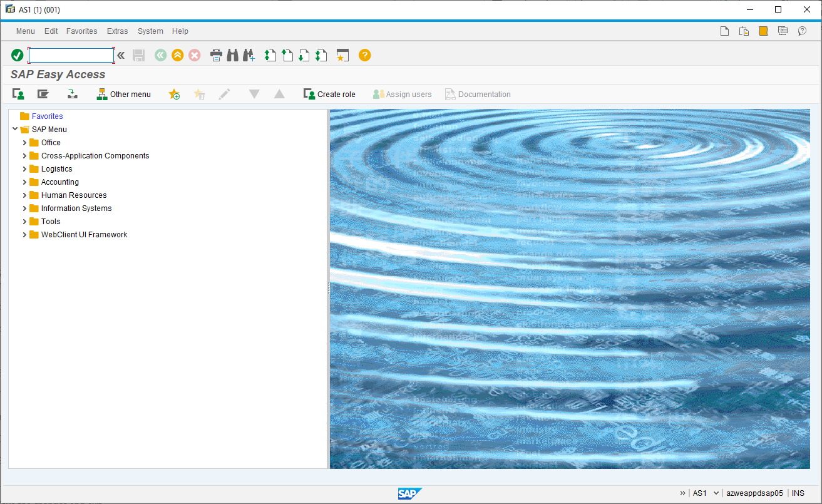Open the System menu
822x504 pixels.
point(150,31)
